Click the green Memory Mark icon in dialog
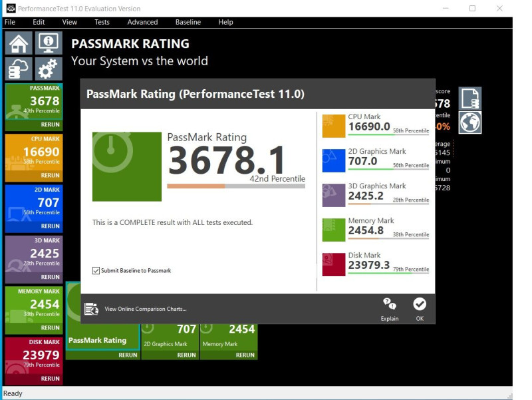Viewport: 532px width, 400px height. tap(334, 230)
